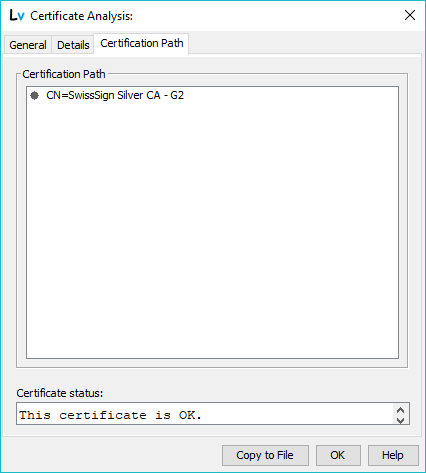
Task: Select the Certification Path tab
Action: (x=142, y=43)
